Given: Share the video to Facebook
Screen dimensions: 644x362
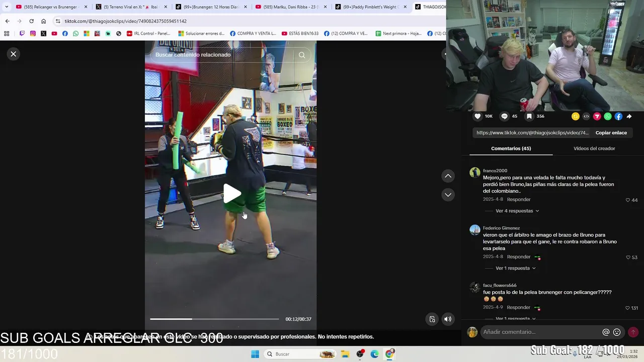Looking at the screenshot, I should (x=618, y=116).
